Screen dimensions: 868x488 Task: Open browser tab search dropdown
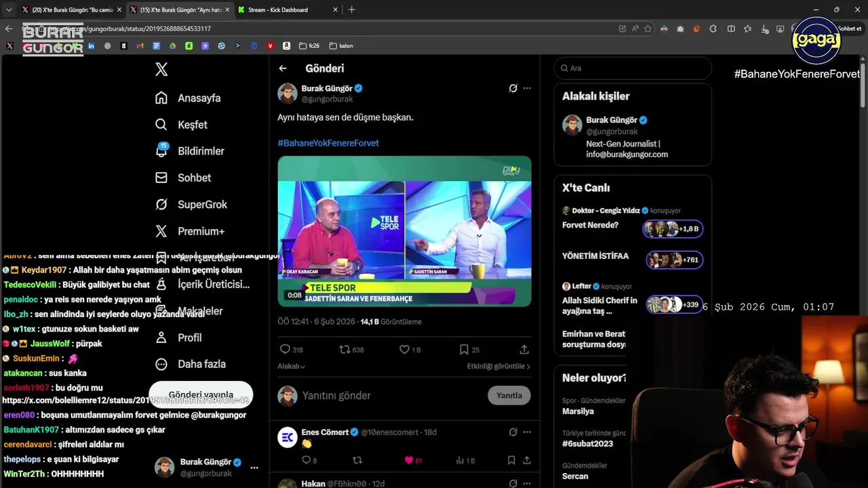[x=8, y=9]
